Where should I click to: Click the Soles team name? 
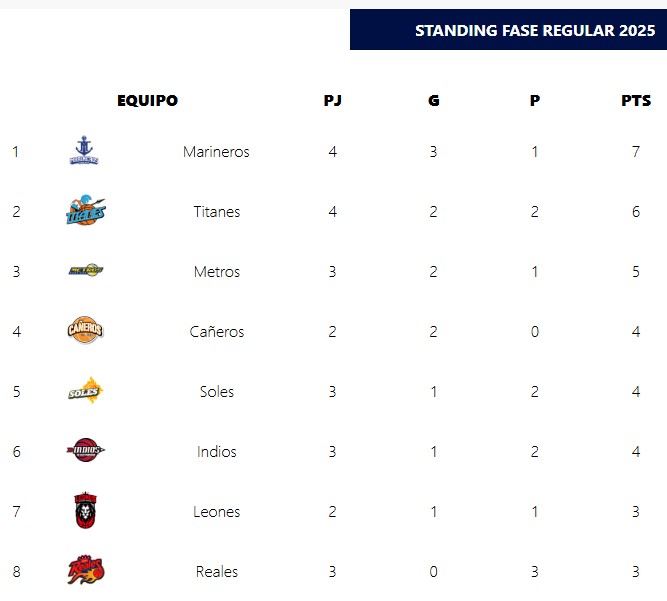pos(216,392)
